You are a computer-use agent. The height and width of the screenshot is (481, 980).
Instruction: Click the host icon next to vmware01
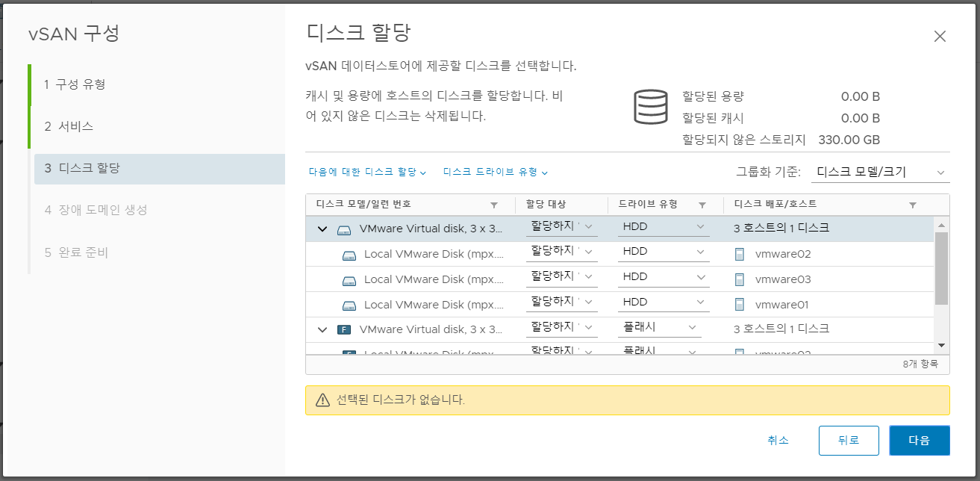pyautogui.click(x=740, y=305)
